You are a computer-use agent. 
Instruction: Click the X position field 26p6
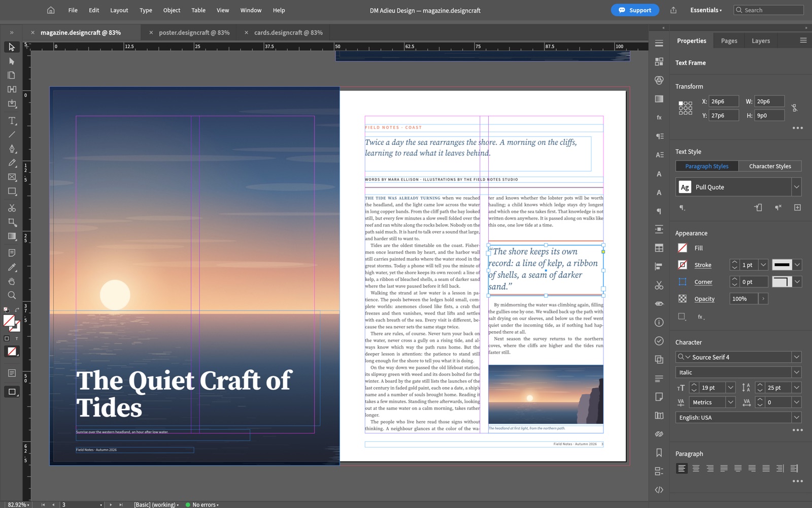[x=723, y=102]
